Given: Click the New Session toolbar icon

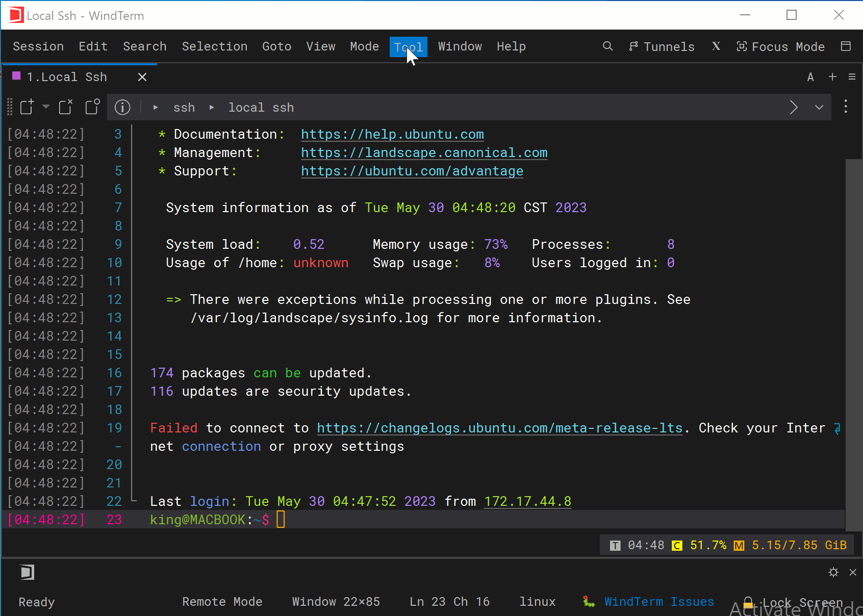Looking at the screenshot, I should [x=27, y=107].
